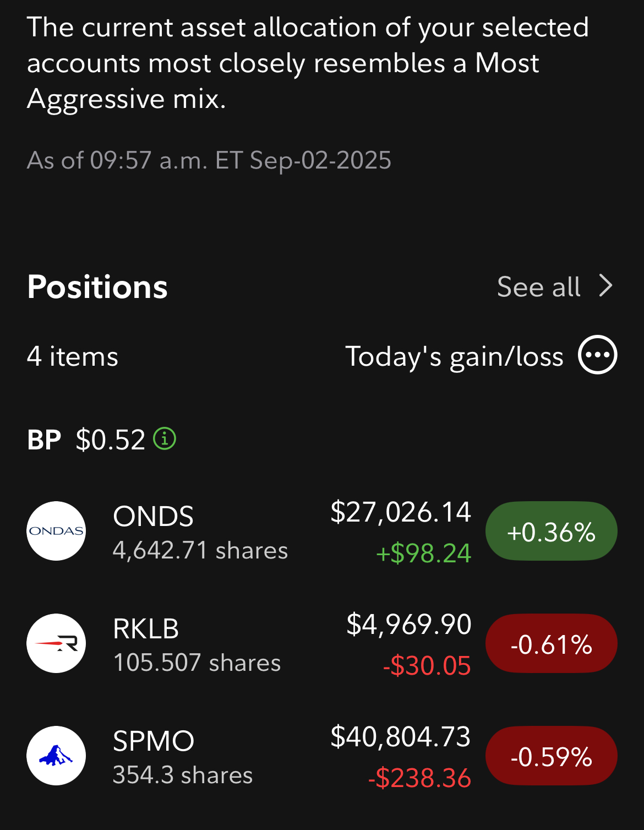This screenshot has height=830, width=644.
Task: Open the three-dot options menu
Action: (598, 355)
